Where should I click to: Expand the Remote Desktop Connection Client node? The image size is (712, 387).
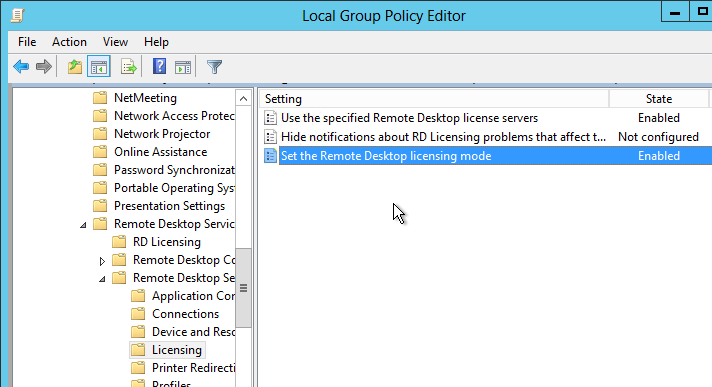pos(102,261)
